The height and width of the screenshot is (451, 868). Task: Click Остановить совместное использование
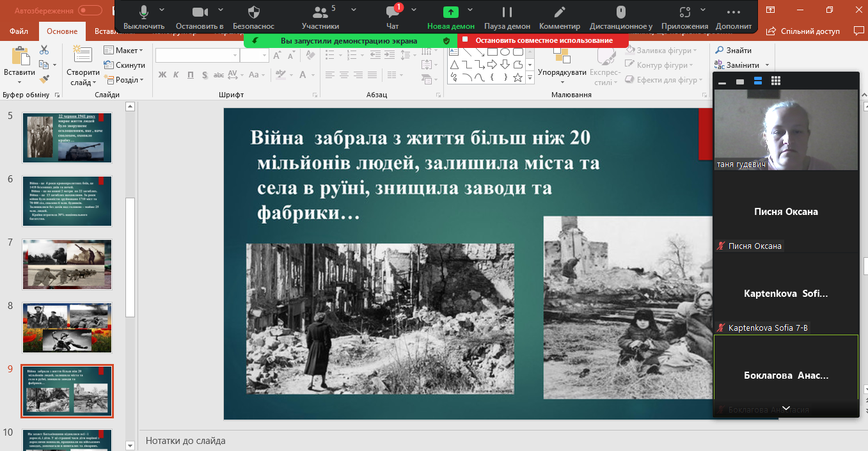(x=544, y=40)
